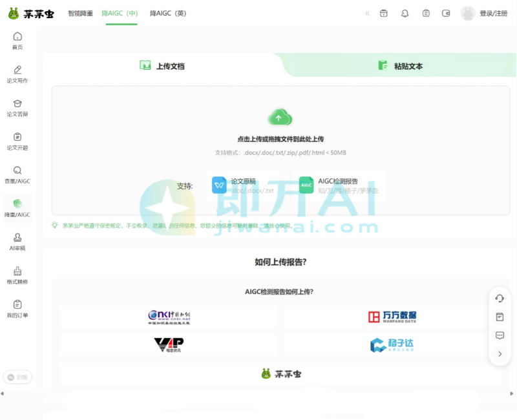Open the 查重/AIGC detection icon
Image resolution: width=517 pixels, height=420 pixels.
pyautogui.click(x=17, y=176)
